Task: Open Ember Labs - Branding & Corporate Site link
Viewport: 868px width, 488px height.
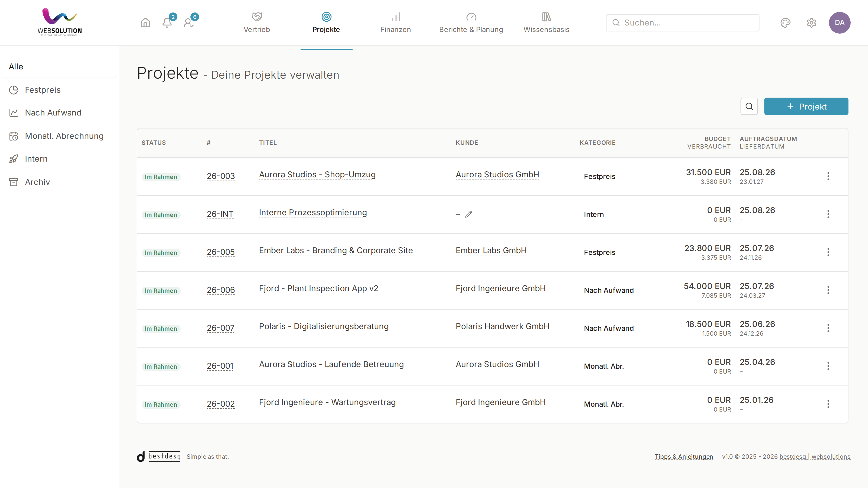Action: click(x=336, y=251)
